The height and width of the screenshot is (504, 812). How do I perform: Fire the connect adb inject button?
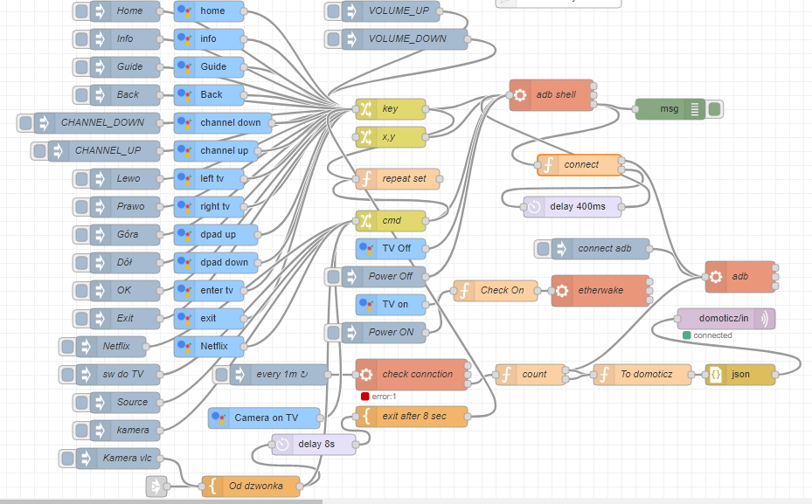coord(543,249)
